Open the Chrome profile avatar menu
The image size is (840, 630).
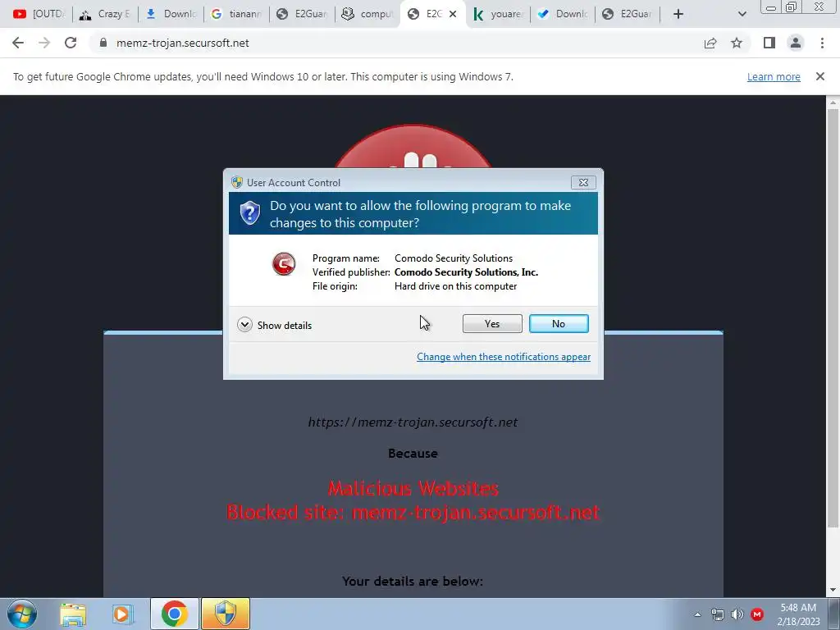click(796, 43)
